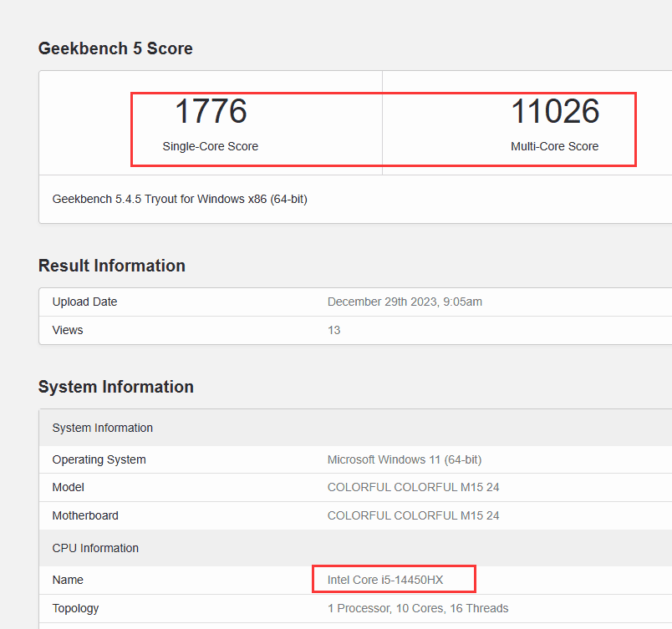Click "Geekbench 5.4.5 Tryout for Windows x86 (64-bit)" text
672x629 pixels.
[180, 199]
